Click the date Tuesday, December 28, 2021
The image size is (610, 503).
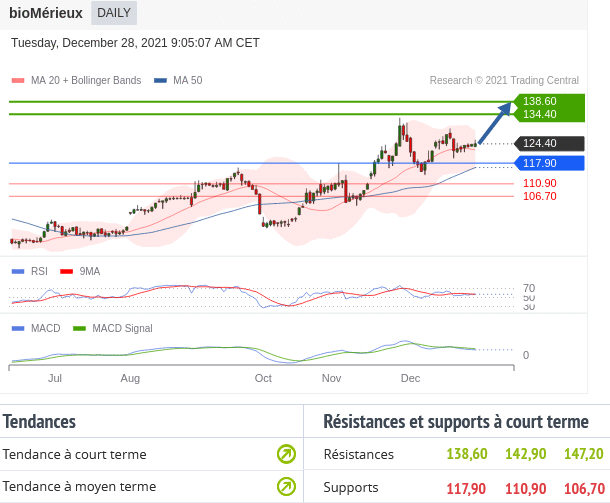[x=89, y=42]
